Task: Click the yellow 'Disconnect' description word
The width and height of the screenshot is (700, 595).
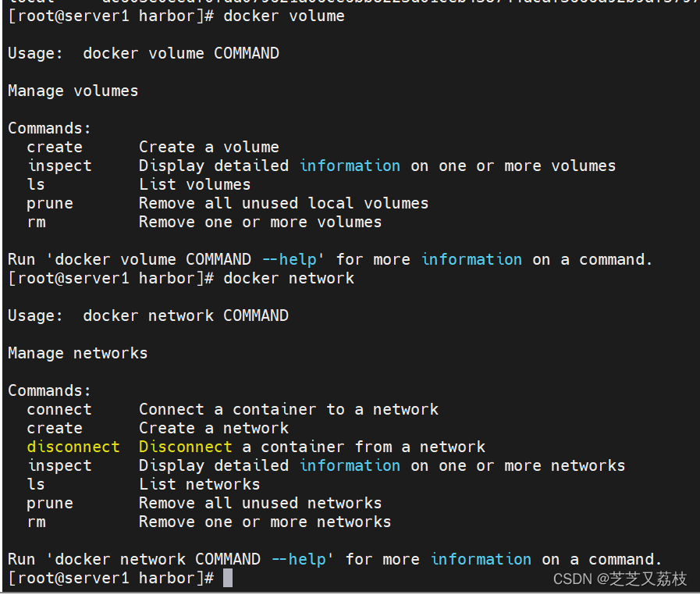Action: (185, 447)
